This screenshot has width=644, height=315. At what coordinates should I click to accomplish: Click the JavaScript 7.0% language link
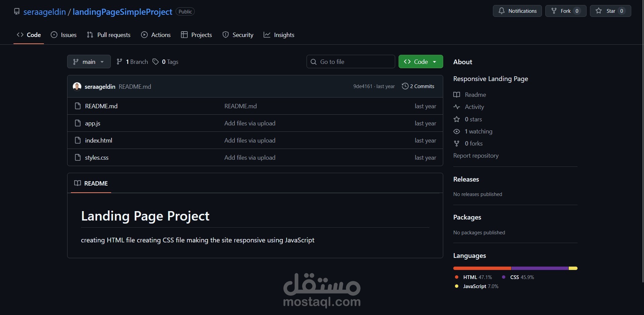coord(476,286)
